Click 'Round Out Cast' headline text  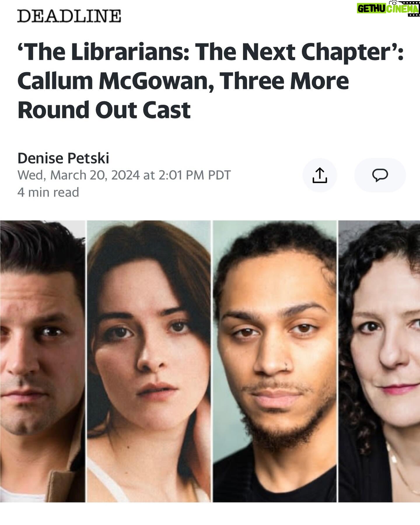point(104,110)
